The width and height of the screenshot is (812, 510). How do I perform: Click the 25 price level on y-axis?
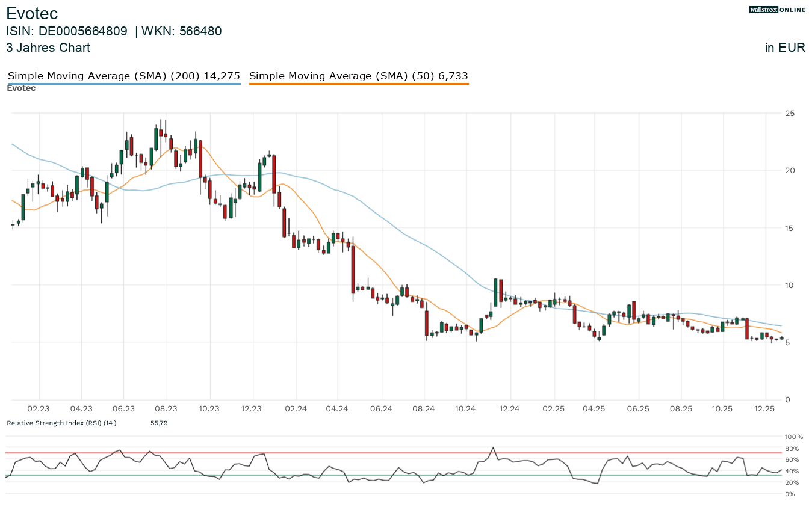789,113
